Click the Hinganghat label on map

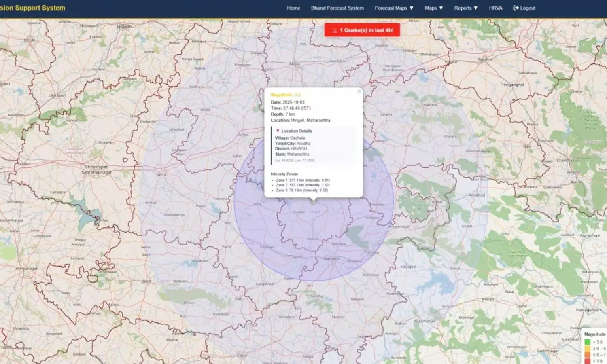pos(513,85)
